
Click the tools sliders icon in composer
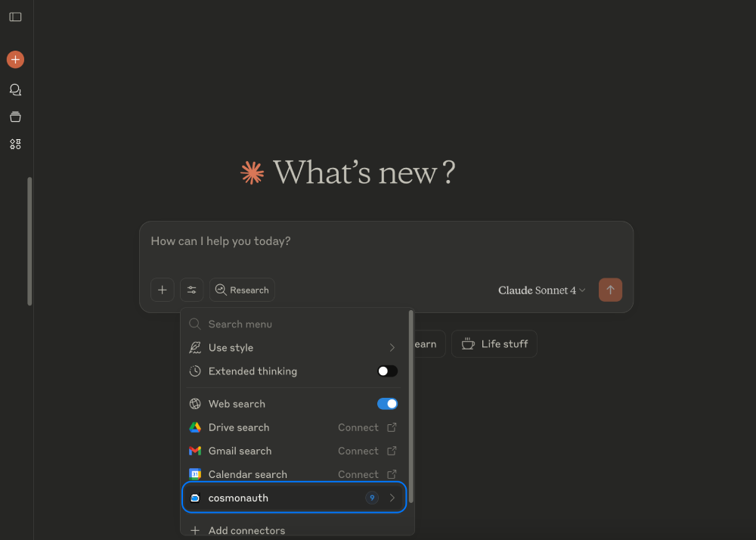pyautogui.click(x=192, y=290)
